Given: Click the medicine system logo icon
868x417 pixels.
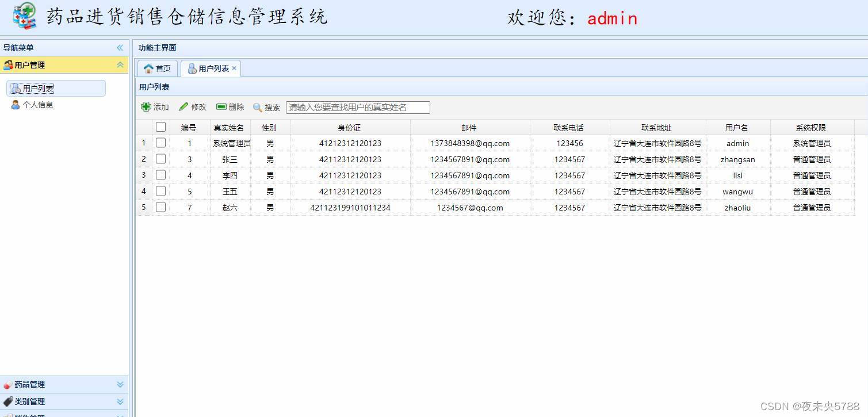Looking at the screenshot, I should [x=24, y=16].
